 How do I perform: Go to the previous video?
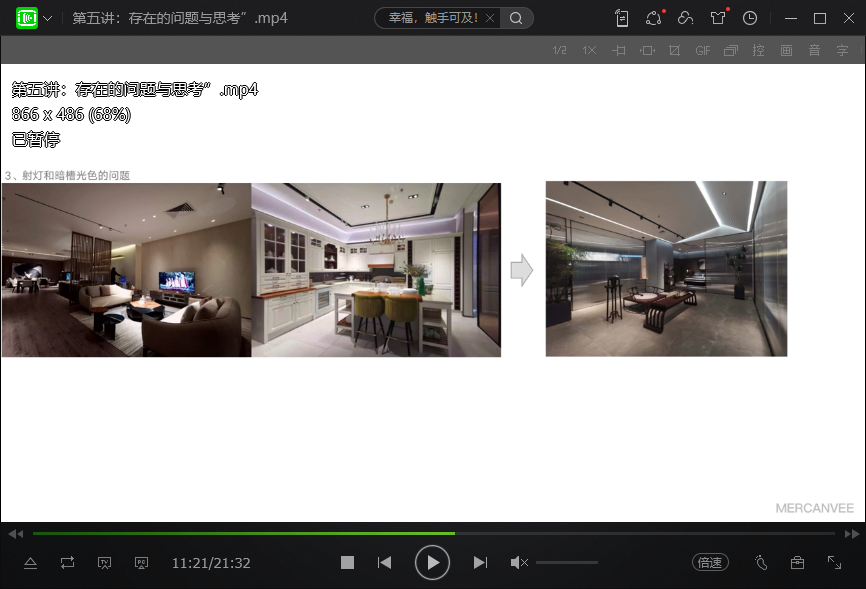pos(384,562)
